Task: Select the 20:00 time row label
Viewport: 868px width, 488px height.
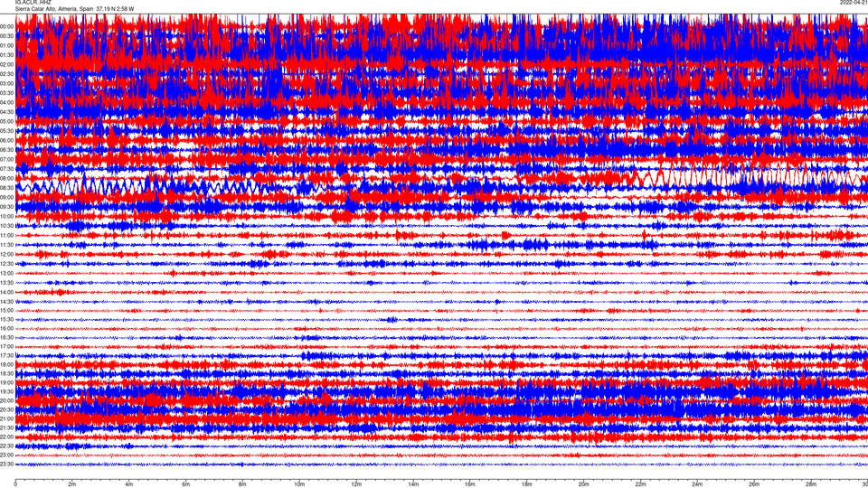Action: pos(6,400)
